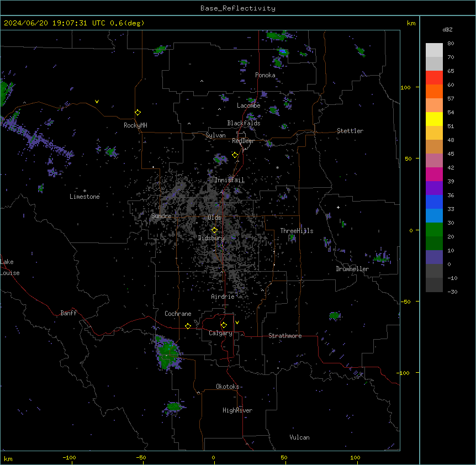The height and width of the screenshot is (465, 476).
Task: Click the green echo cell east of Strathmore
Action: coord(335,316)
